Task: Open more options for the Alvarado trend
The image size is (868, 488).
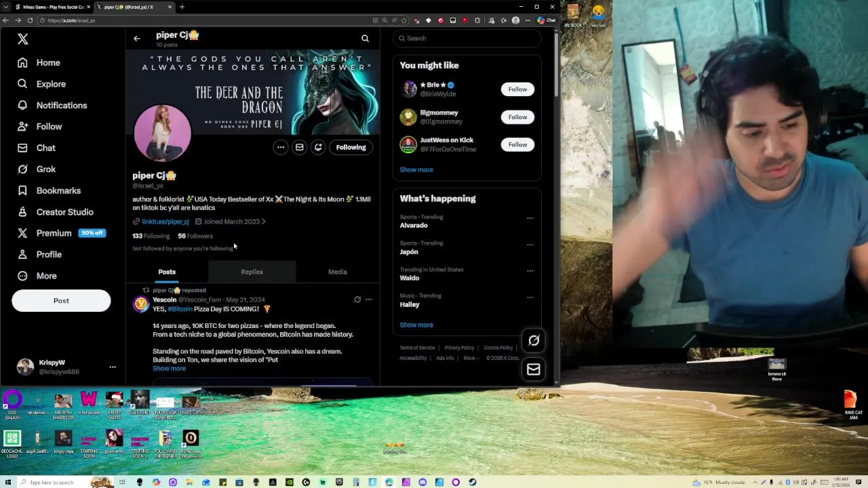Action: tap(530, 218)
